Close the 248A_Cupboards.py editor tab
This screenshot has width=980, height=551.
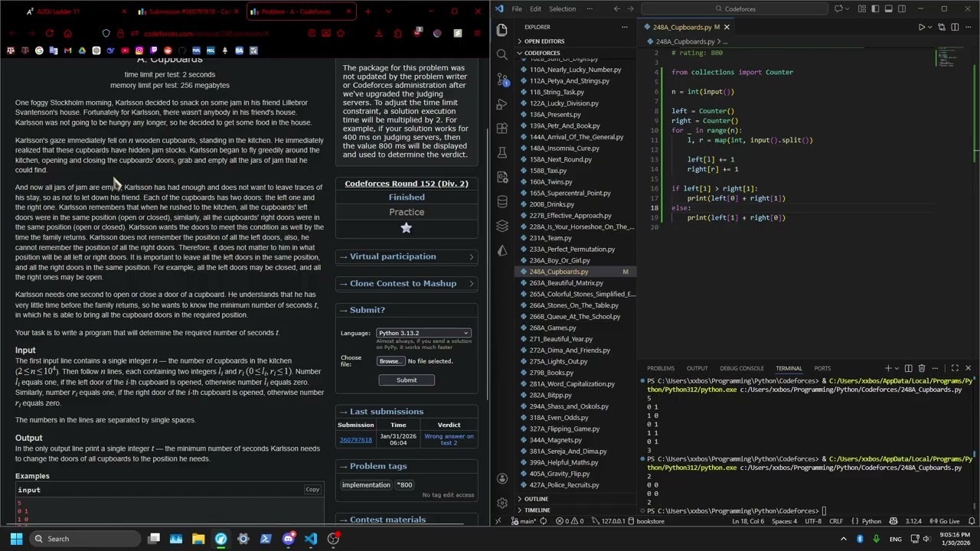(x=727, y=27)
